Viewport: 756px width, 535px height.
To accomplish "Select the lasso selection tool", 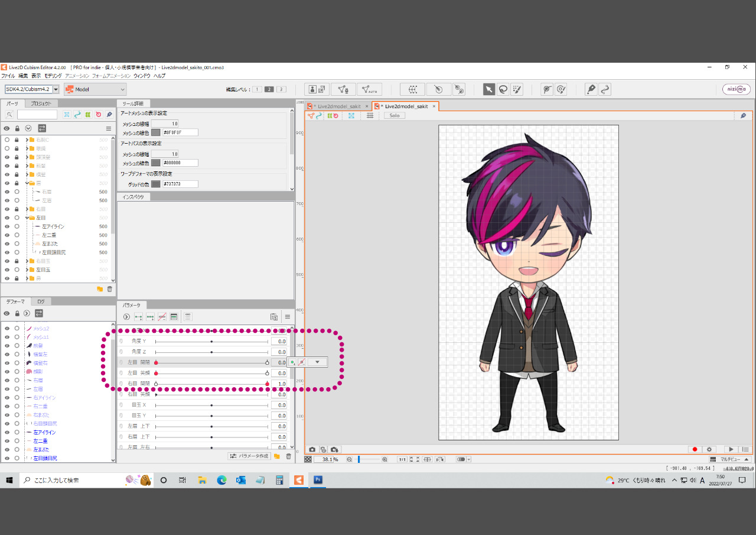I will coord(503,89).
